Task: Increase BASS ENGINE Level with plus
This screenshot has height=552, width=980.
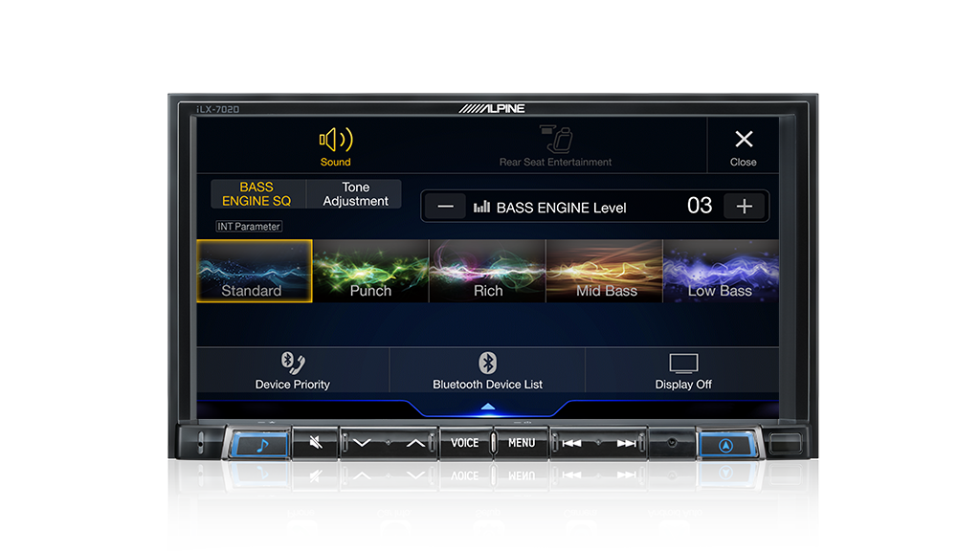Action: [x=745, y=207]
